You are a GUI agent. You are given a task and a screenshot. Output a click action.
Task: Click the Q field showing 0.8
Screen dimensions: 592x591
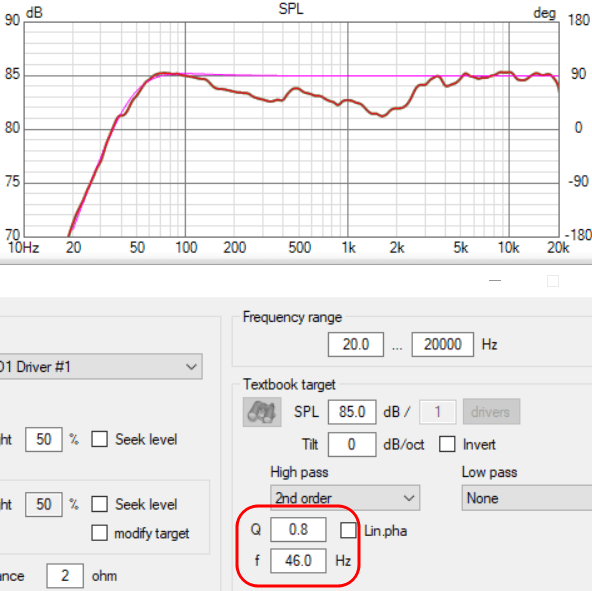point(298,529)
